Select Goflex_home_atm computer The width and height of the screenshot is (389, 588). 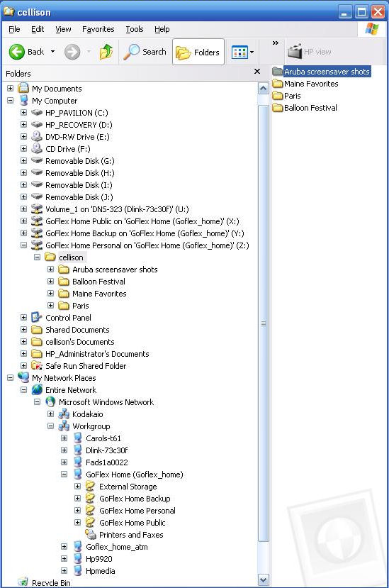pos(116,547)
